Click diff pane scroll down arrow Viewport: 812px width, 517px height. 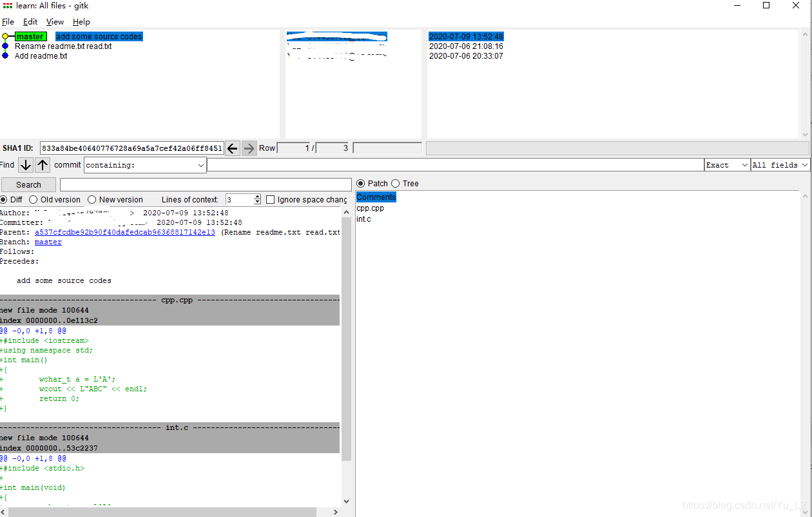click(346, 501)
